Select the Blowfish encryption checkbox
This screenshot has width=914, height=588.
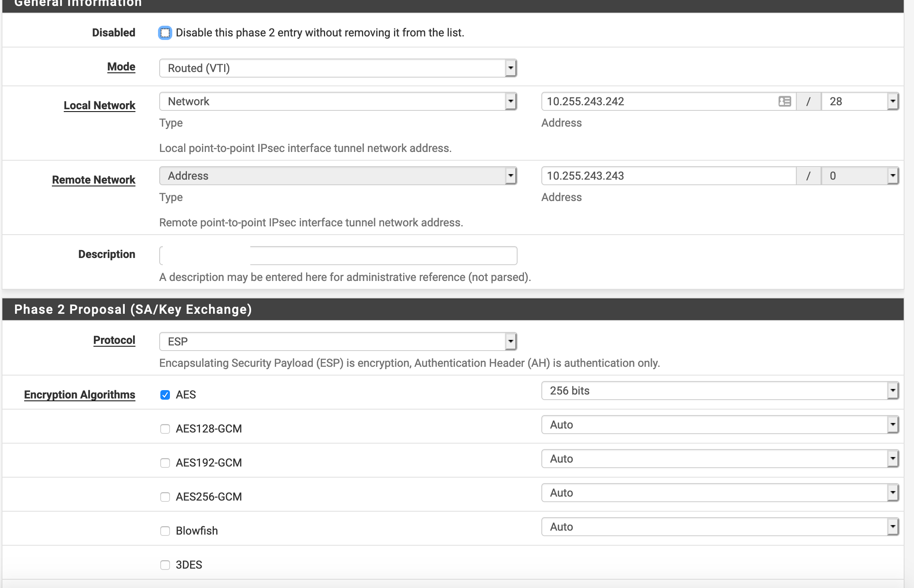(165, 531)
